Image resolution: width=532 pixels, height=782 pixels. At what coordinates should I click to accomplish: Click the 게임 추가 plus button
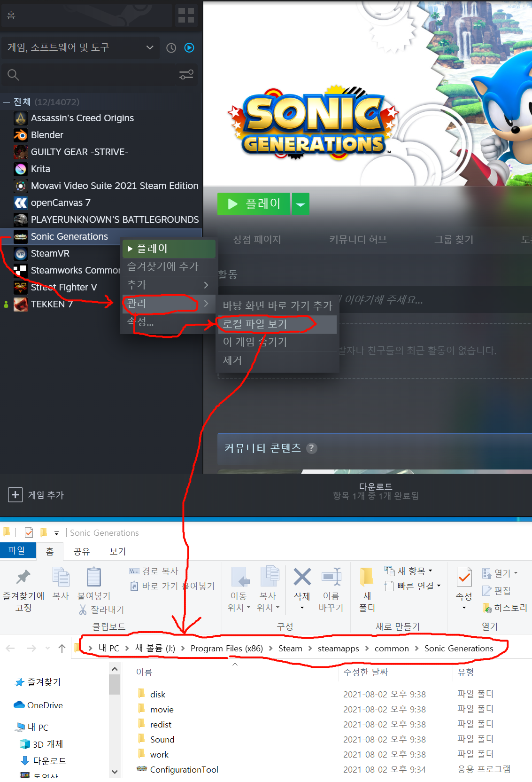pos(15,495)
